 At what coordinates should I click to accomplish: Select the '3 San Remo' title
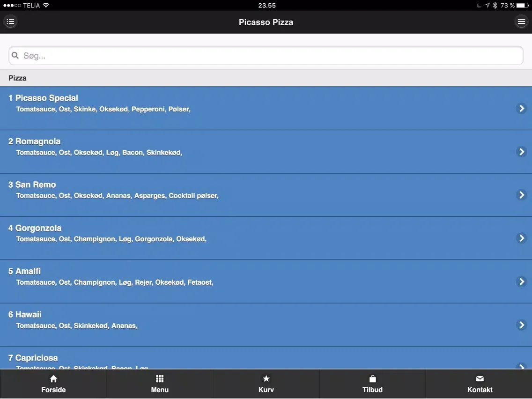(x=32, y=185)
